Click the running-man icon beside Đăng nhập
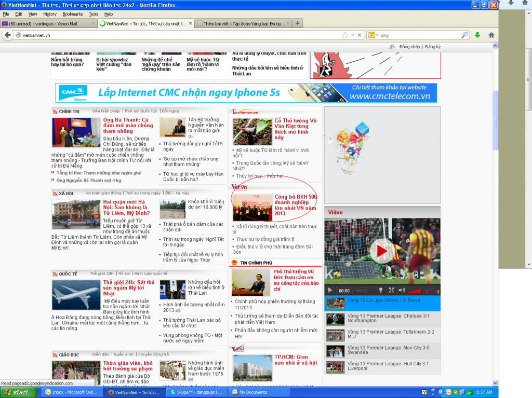This screenshot has height=398, width=532. point(392,47)
